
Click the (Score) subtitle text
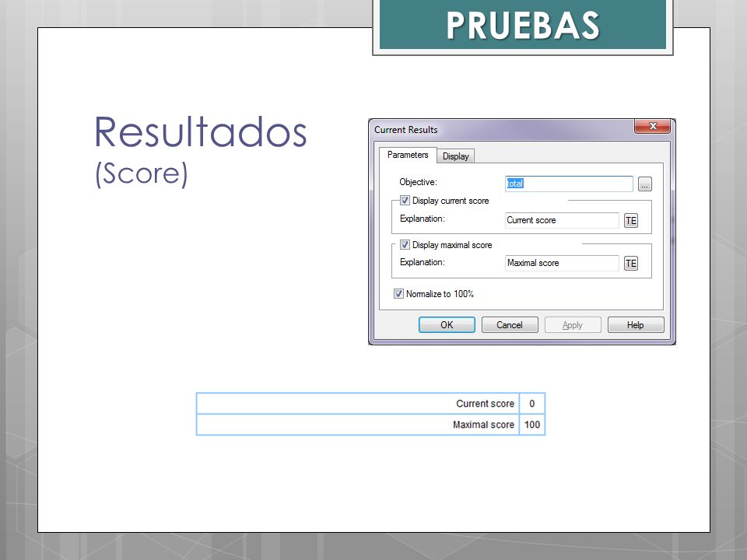point(142,173)
